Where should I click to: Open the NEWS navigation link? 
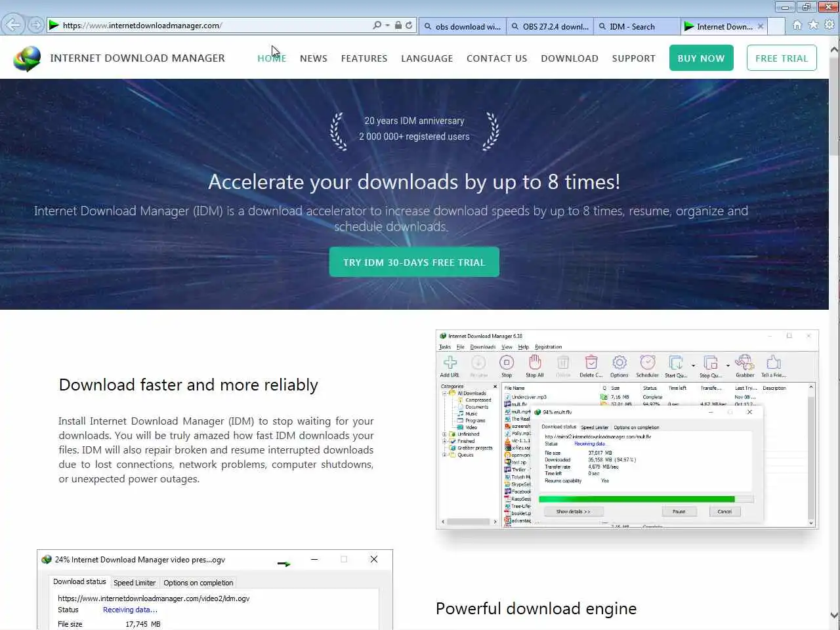click(x=314, y=58)
